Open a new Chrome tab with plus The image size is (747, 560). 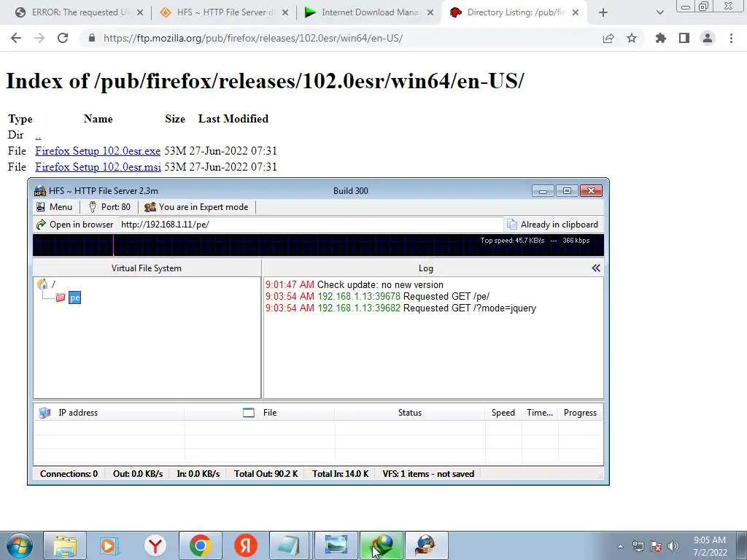pyautogui.click(x=603, y=13)
